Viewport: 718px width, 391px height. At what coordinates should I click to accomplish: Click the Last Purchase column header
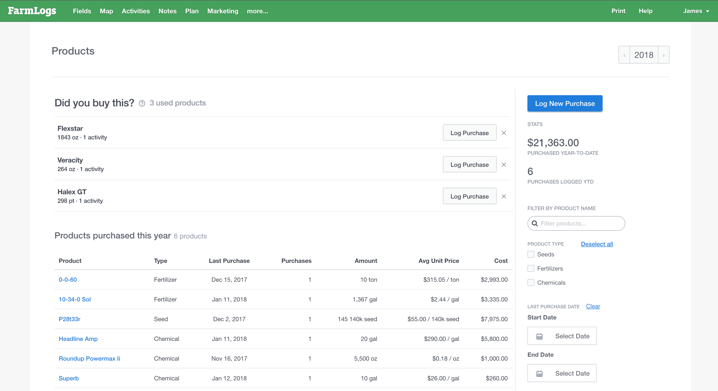pyautogui.click(x=229, y=261)
